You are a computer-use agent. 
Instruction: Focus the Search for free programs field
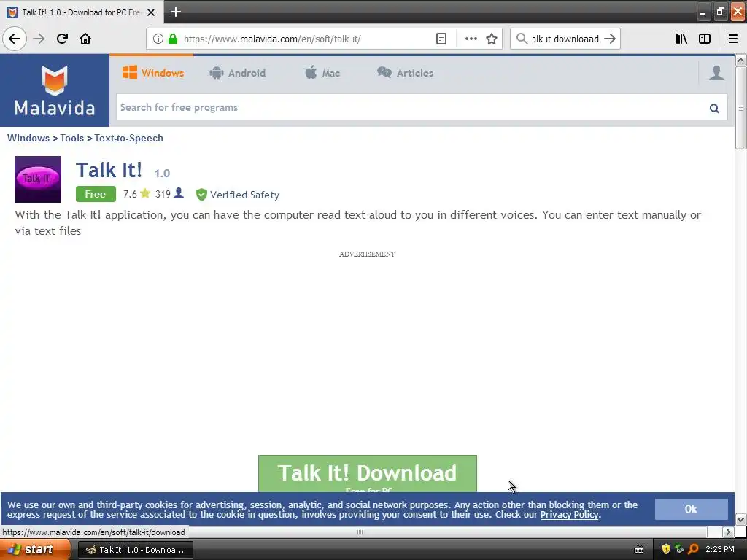(412, 108)
